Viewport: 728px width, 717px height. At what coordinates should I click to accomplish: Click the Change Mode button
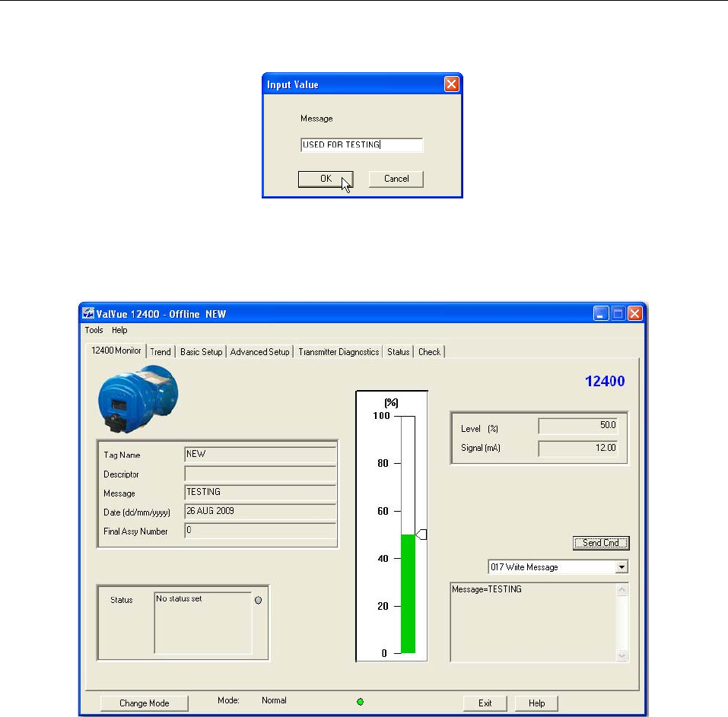click(145, 703)
